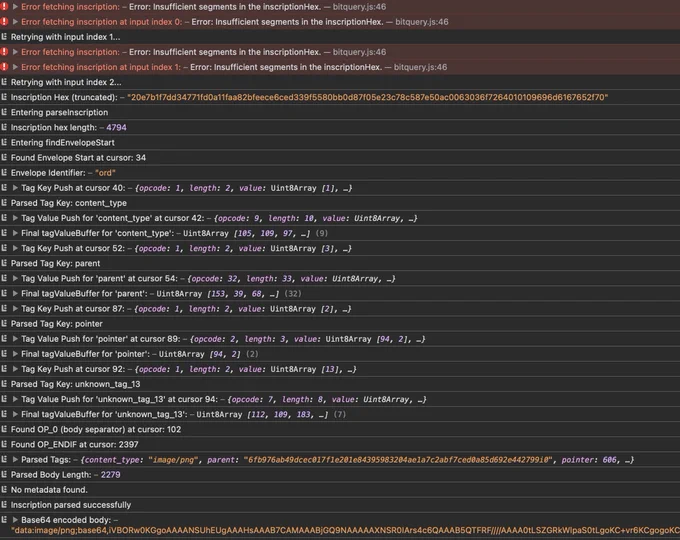Expand the 'Error fetching inscription at input index 0' entry
The image size is (680, 540).
[x=15, y=21]
